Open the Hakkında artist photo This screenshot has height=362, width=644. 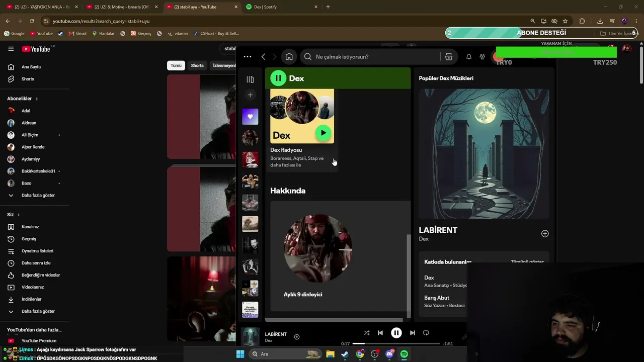point(318,248)
